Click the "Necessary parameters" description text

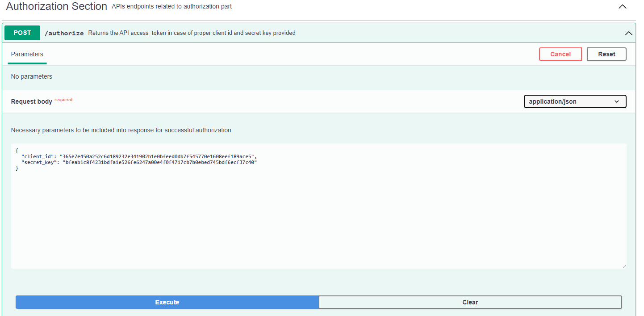tap(121, 130)
